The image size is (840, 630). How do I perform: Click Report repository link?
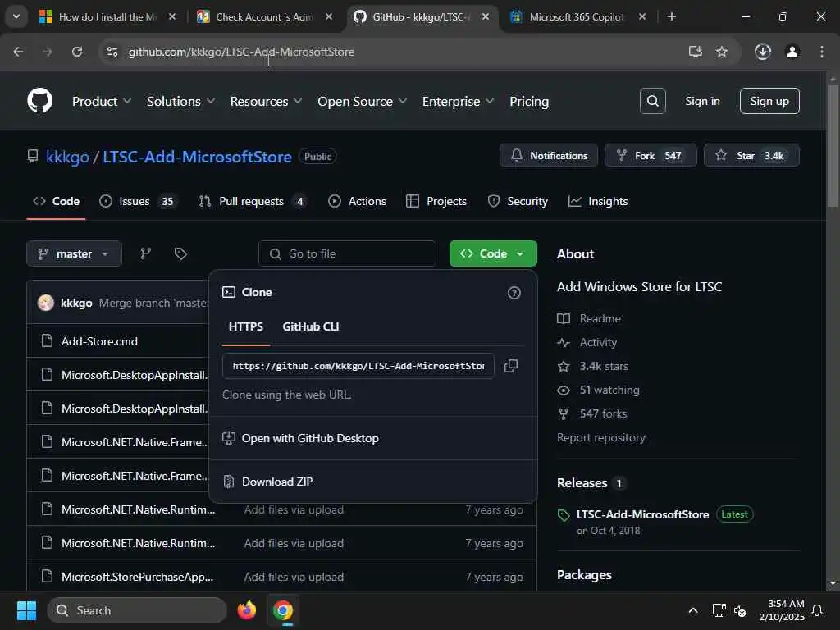pyautogui.click(x=601, y=438)
